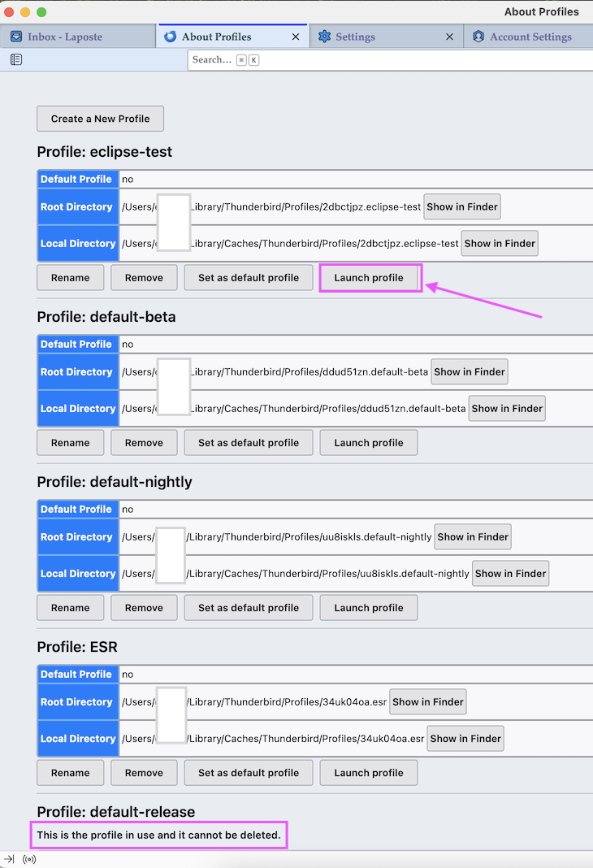The height and width of the screenshot is (868, 593).
Task: Show ESR Root Directory in Finder
Action: point(427,701)
